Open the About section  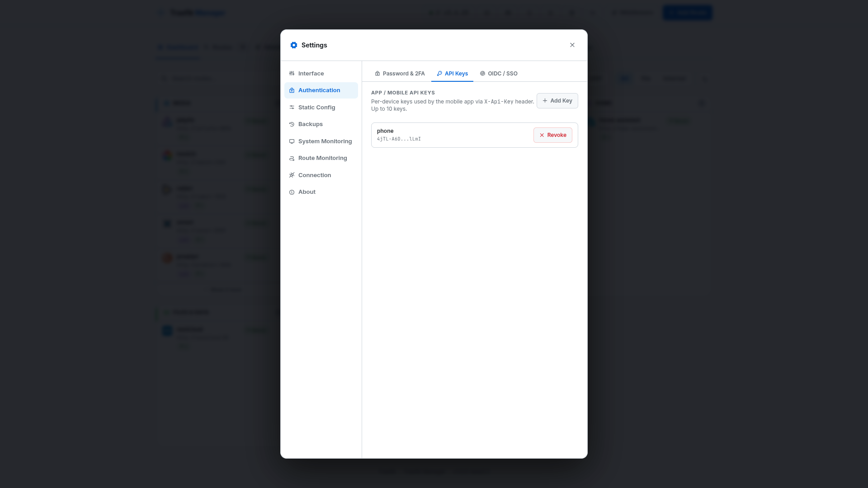click(321, 192)
